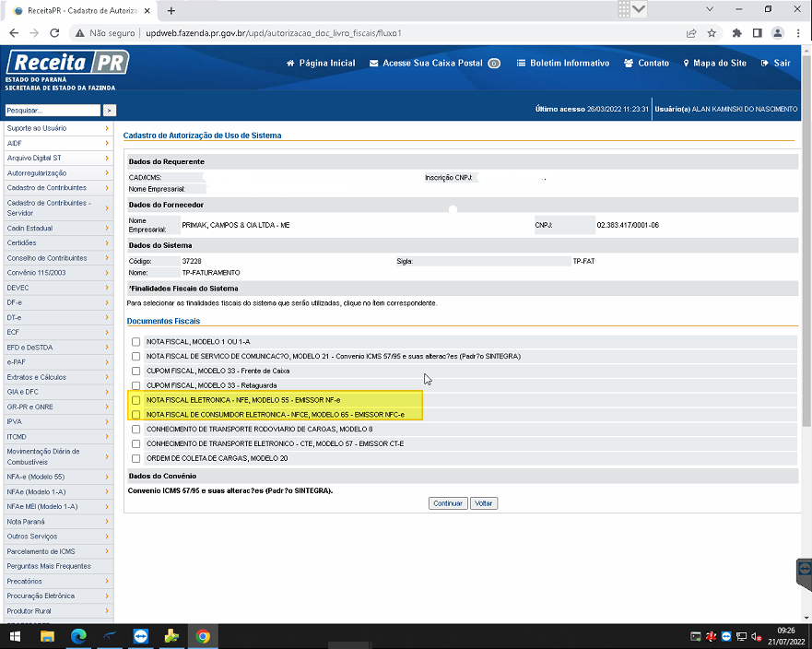Click the search submit arrow button

tap(110, 111)
